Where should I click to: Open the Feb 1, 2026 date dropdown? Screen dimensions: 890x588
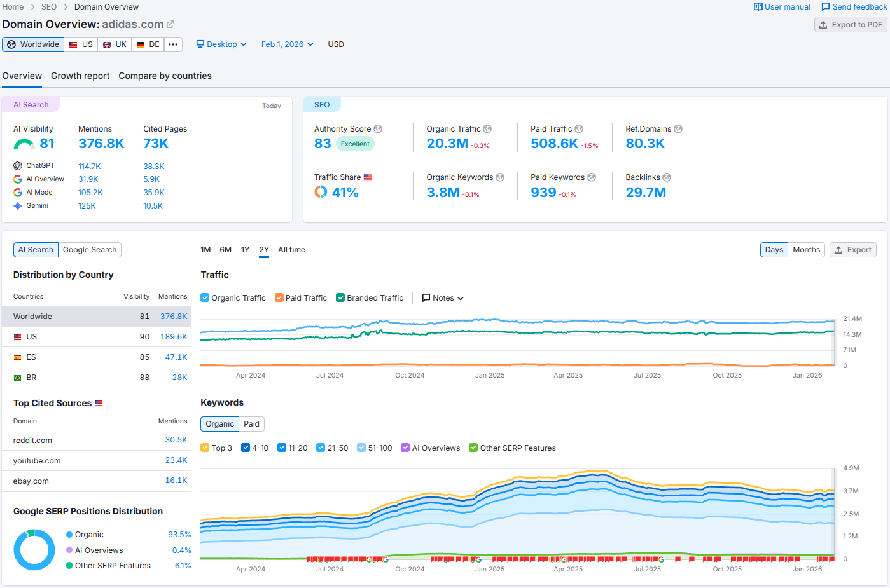287,44
